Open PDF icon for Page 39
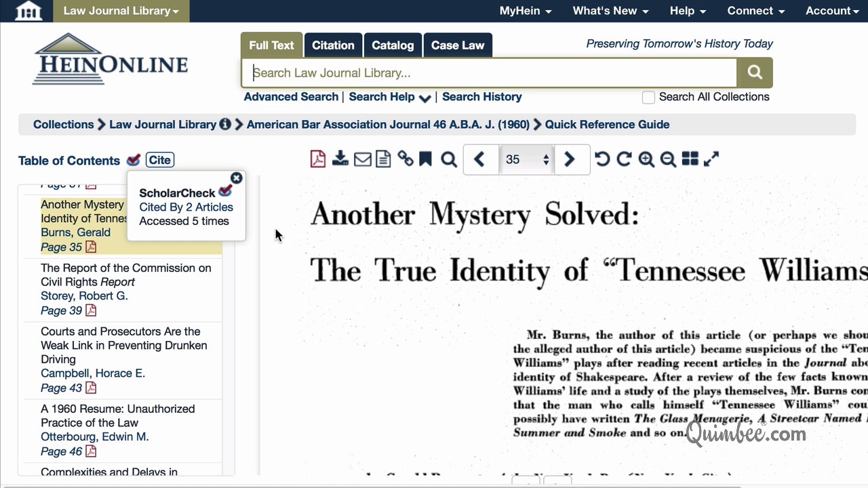The image size is (868, 488). pos(91,310)
